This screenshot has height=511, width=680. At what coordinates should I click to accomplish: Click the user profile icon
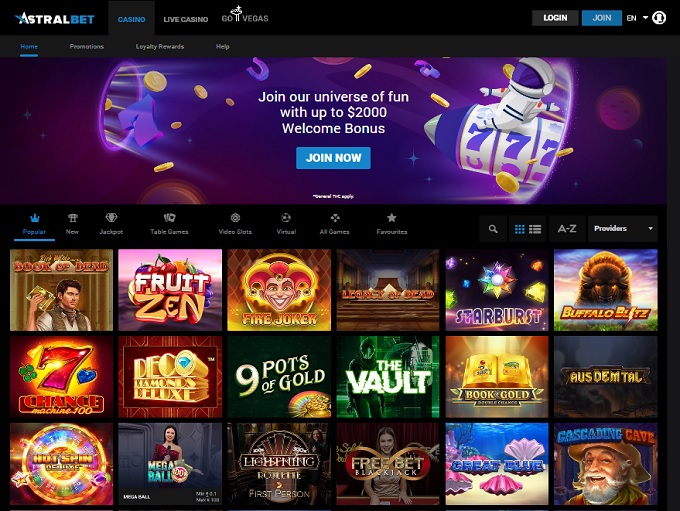tap(659, 18)
